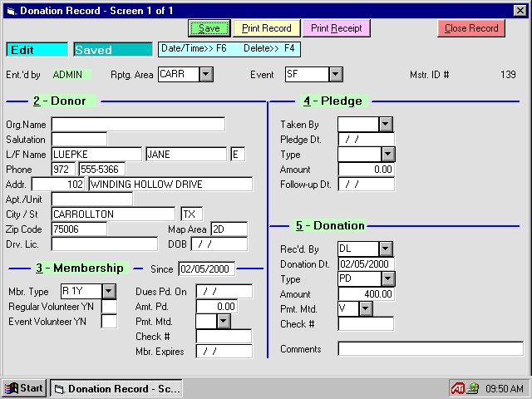
Task: Click the Follow-up Dt. field
Action: coord(367,185)
